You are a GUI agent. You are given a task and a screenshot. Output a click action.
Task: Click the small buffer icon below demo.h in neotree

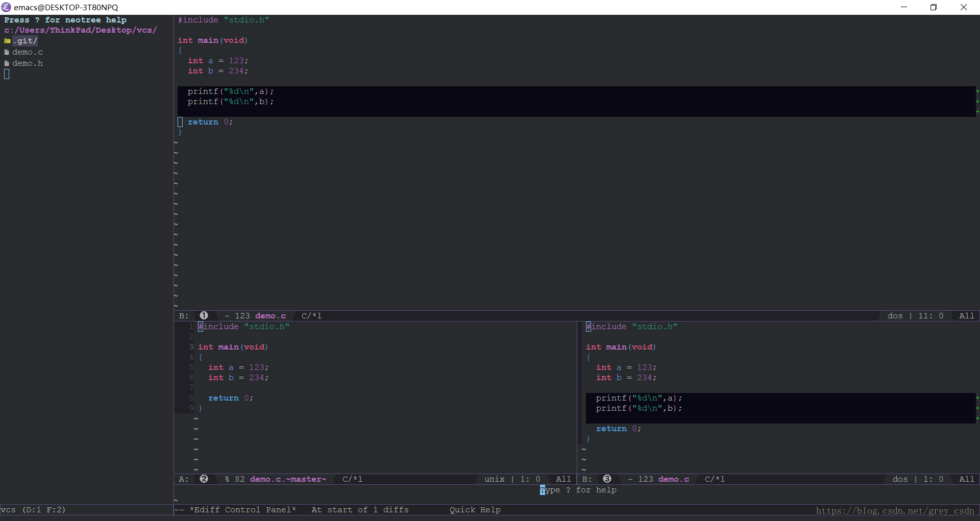tap(6, 74)
